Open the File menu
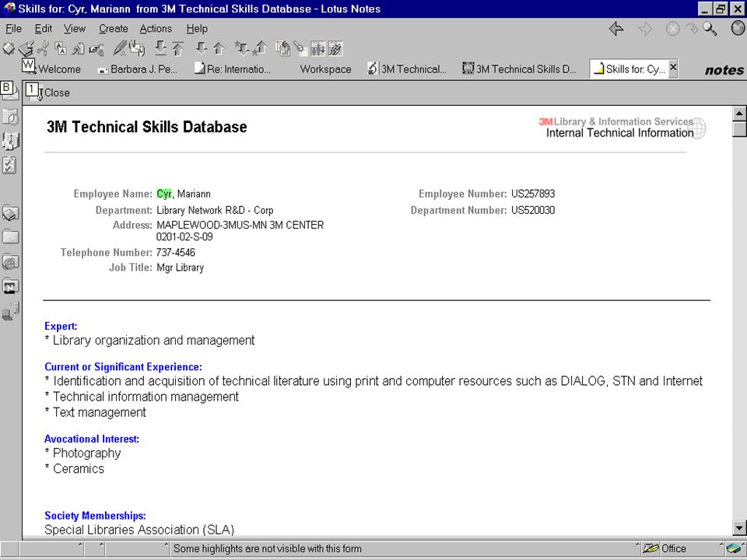This screenshot has height=560, width=747. [13, 29]
